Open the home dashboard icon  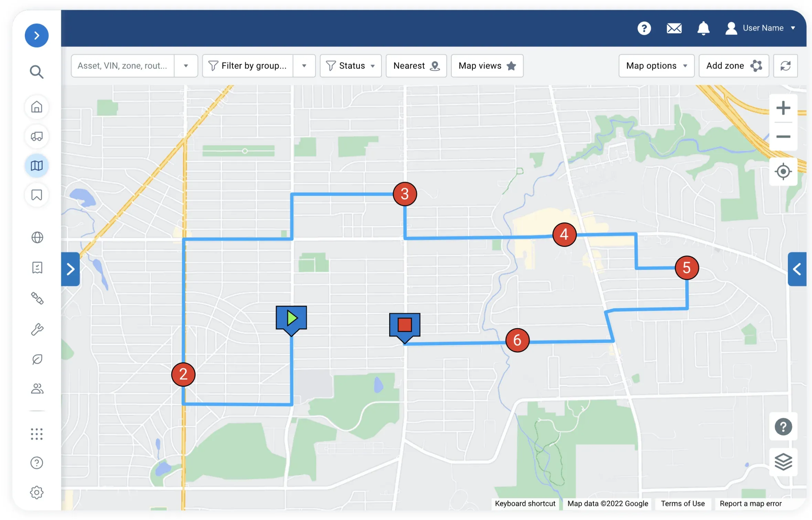(37, 107)
